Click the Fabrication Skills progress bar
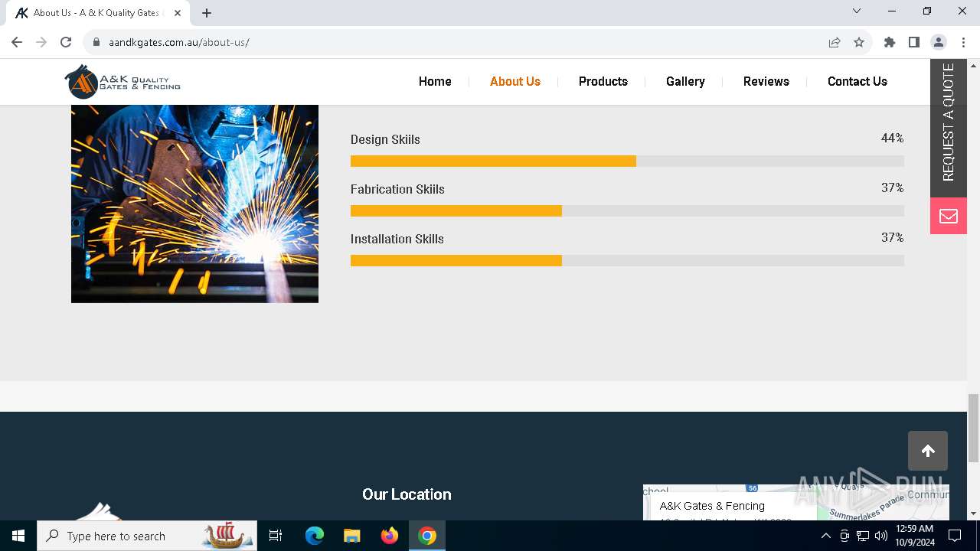This screenshot has width=980, height=551. tap(627, 210)
